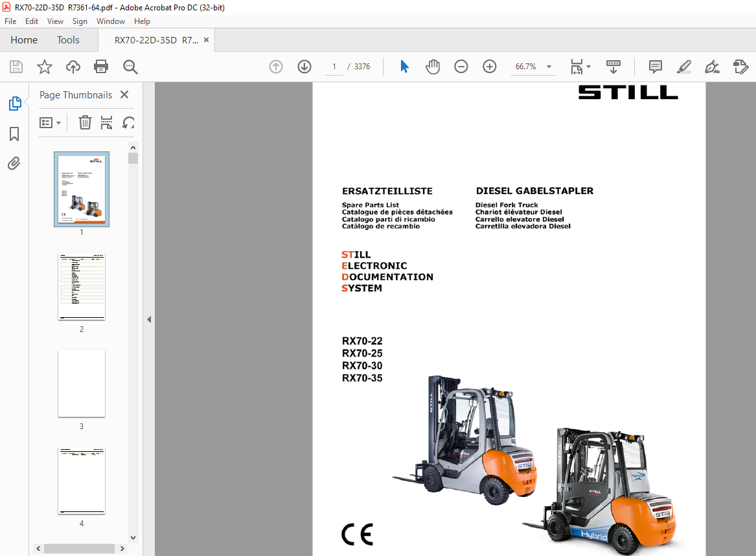Screen dimensions: 756x556
Task: Click the page number input field
Action: pos(334,67)
